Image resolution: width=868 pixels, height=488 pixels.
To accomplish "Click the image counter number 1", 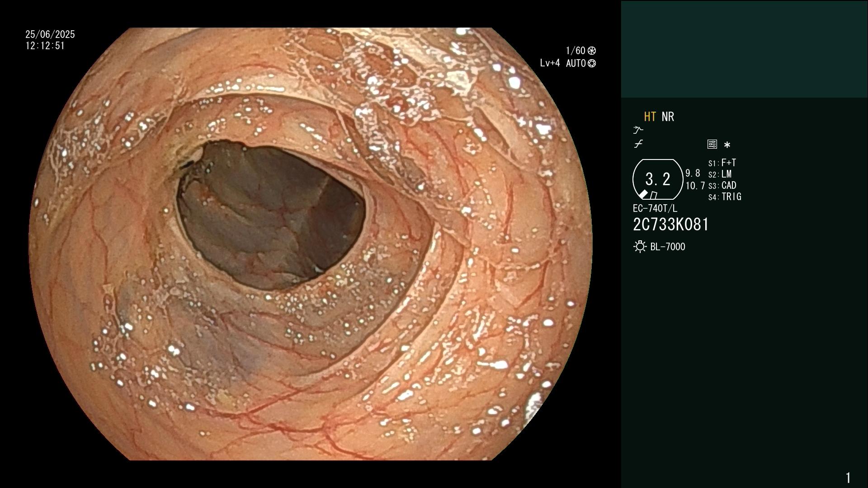I will pos(848,478).
